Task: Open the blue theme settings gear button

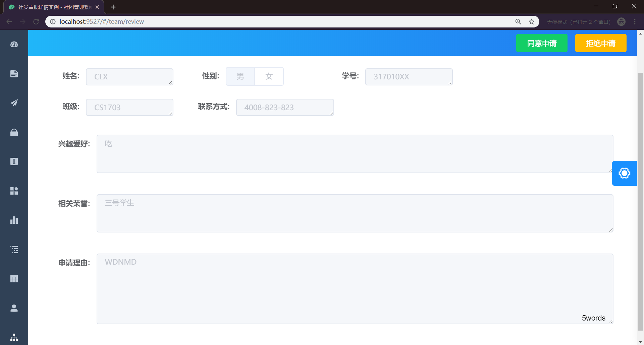Action: coord(624,173)
